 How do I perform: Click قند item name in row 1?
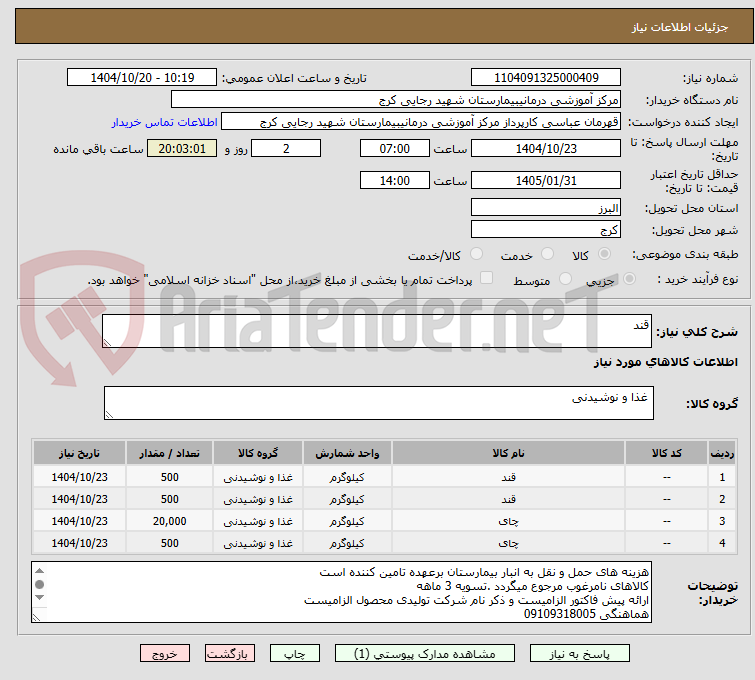pos(508,477)
